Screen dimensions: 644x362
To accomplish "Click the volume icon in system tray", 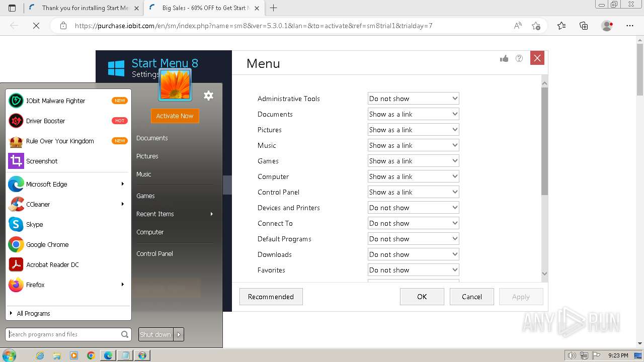I will 572,355.
